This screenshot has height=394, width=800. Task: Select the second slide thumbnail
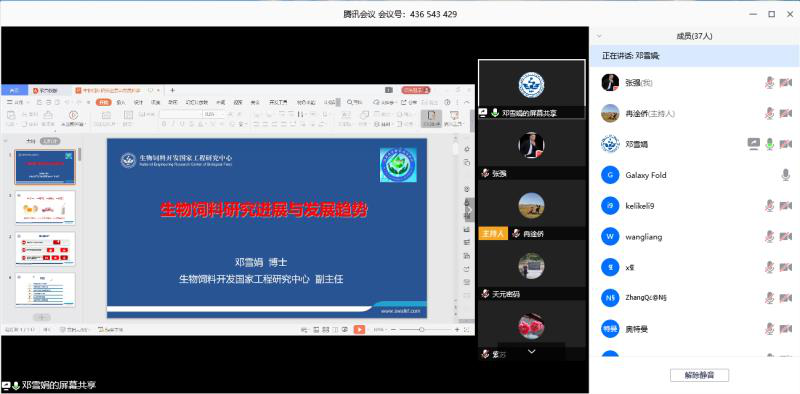45,208
